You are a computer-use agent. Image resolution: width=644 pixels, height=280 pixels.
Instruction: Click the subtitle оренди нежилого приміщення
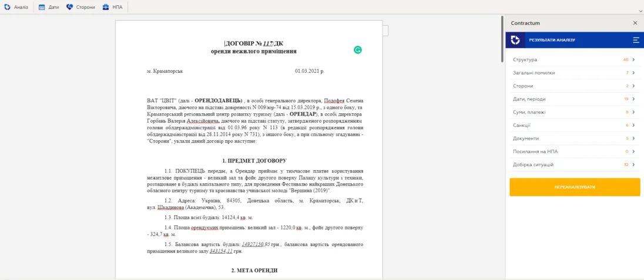pyautogui.click(x=253, y=51)
